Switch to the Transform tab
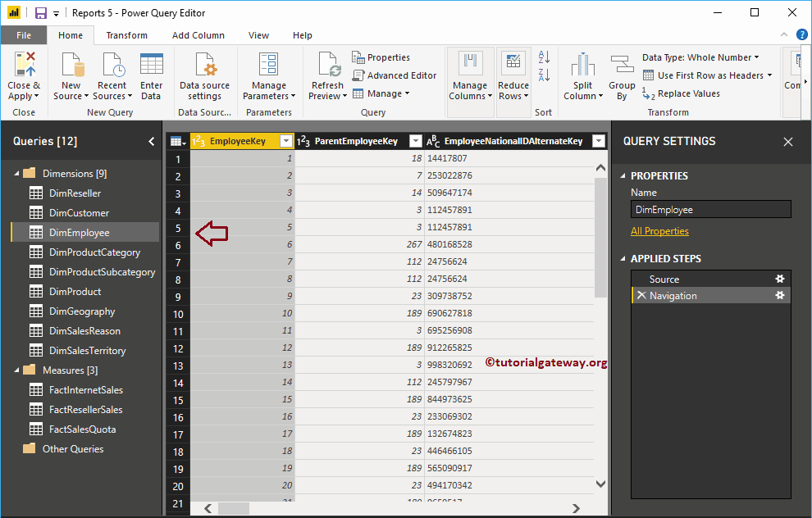 coord(127,35)
